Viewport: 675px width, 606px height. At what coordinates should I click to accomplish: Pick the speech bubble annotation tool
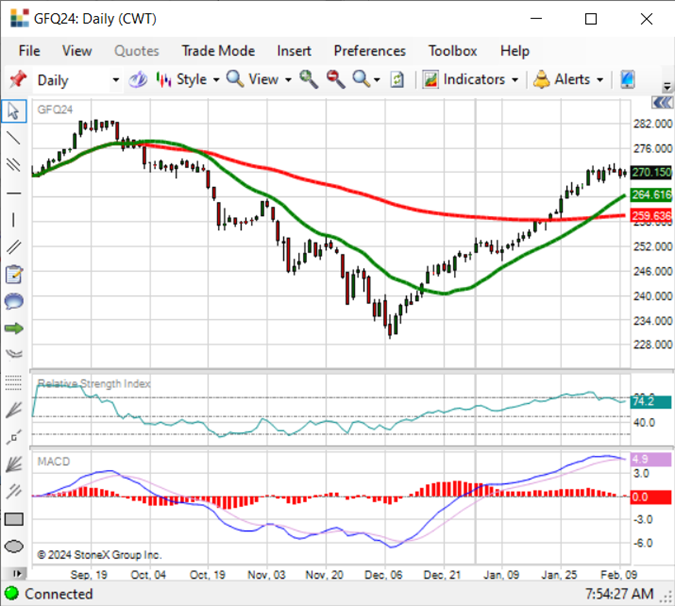click(x=14, y=301)
